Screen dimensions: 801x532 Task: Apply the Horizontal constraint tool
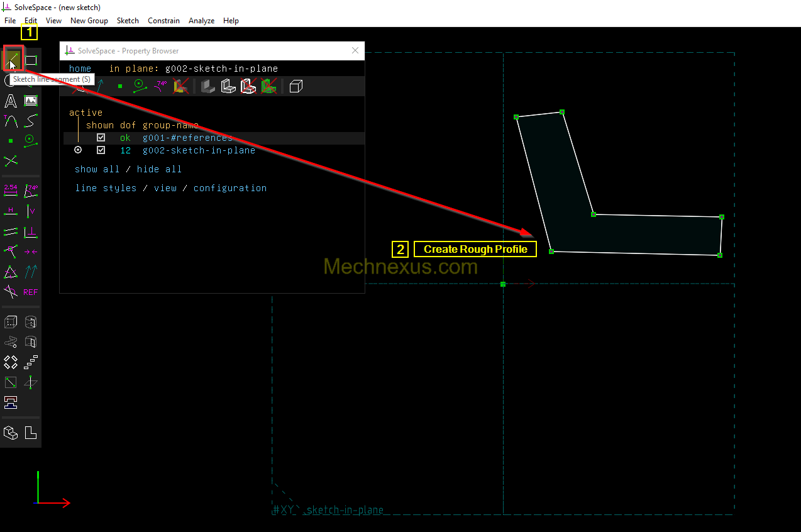tap(11, 211)
